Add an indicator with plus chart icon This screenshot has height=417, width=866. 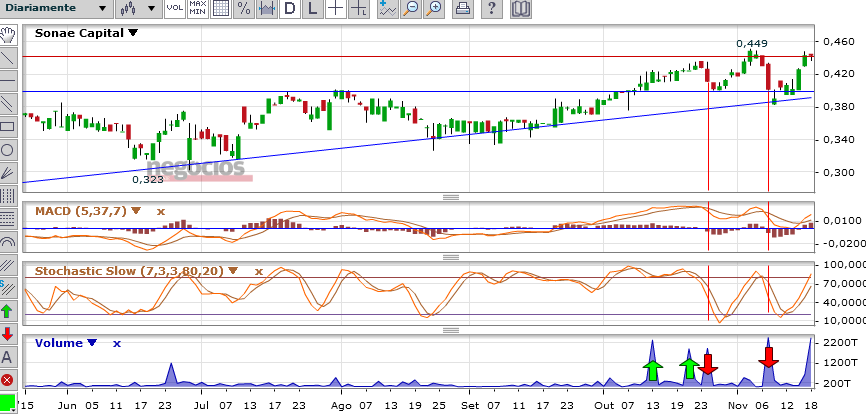point(388,8)
